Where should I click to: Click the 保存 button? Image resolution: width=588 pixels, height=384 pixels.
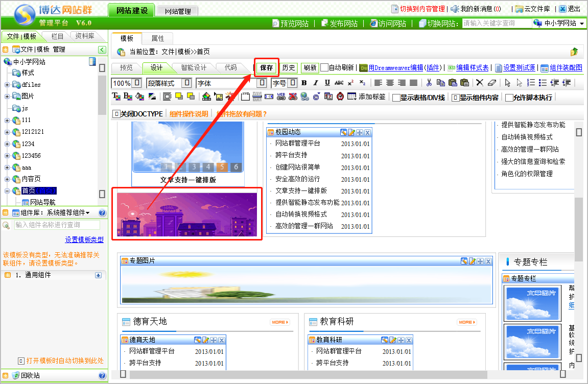(x=266, y=67)
